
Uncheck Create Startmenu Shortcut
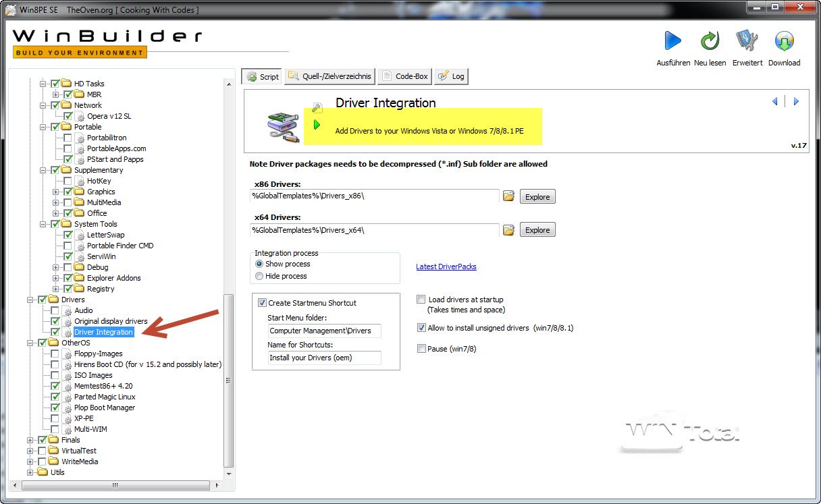click(263, 302)
